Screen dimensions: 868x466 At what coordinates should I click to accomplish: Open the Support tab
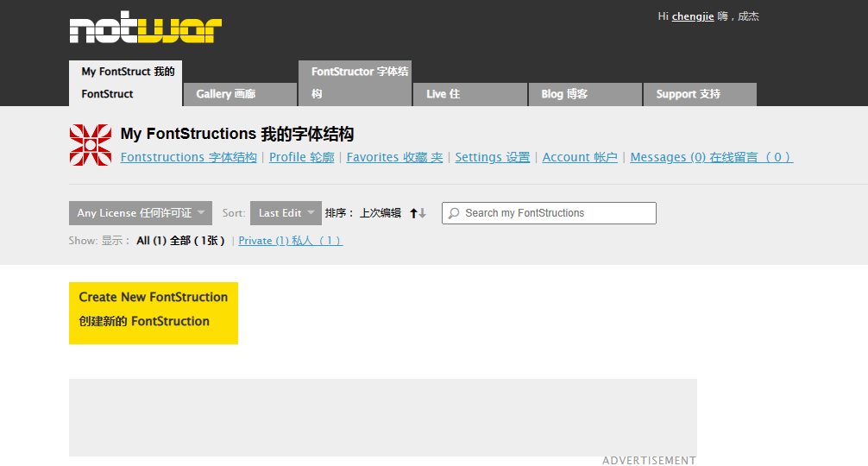click(x=700, y=94)
